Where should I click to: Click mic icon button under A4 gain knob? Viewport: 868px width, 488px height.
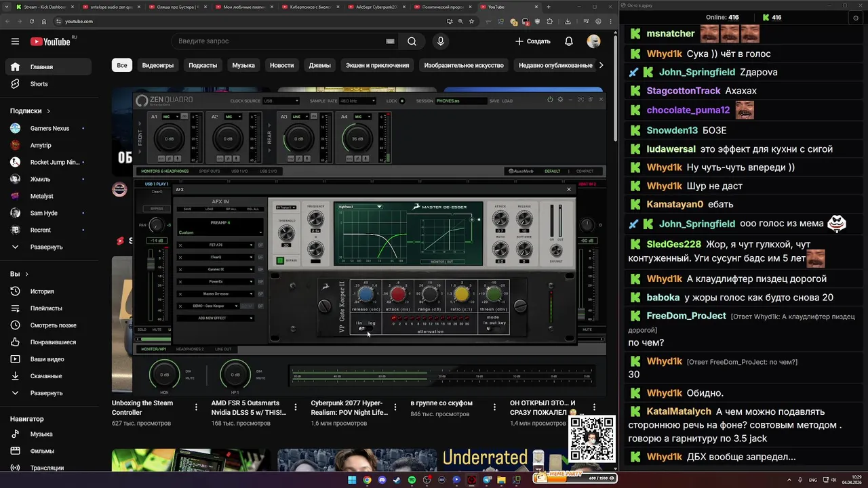click(366, 159)
